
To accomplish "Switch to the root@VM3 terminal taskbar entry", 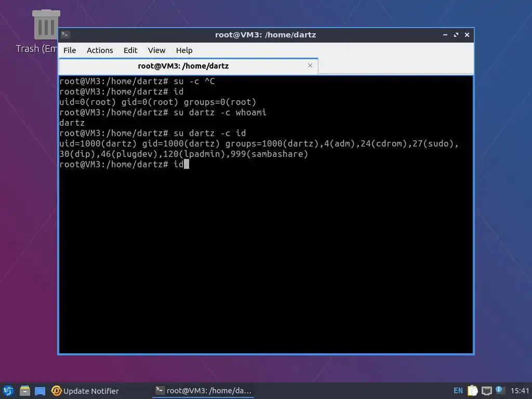I will 203,391.
